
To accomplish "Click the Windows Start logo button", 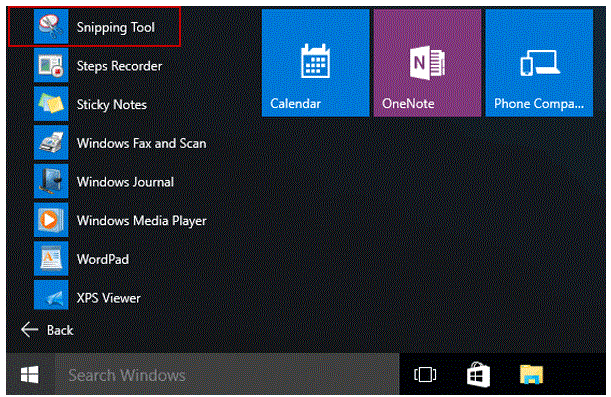I will click(30, 375).
